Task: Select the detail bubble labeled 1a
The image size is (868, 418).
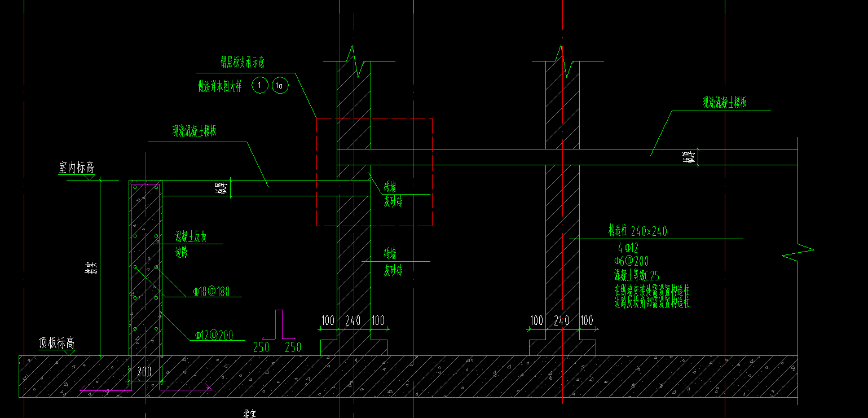Action: (280, 86)
